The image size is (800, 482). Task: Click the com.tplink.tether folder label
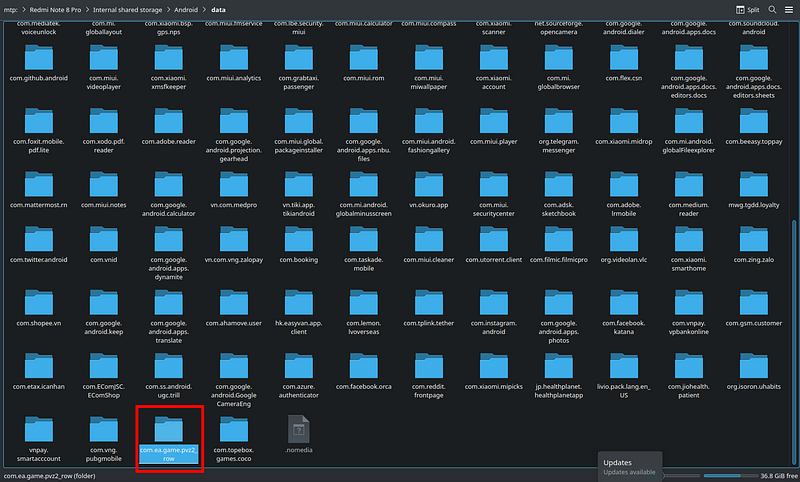coord(429,323)
